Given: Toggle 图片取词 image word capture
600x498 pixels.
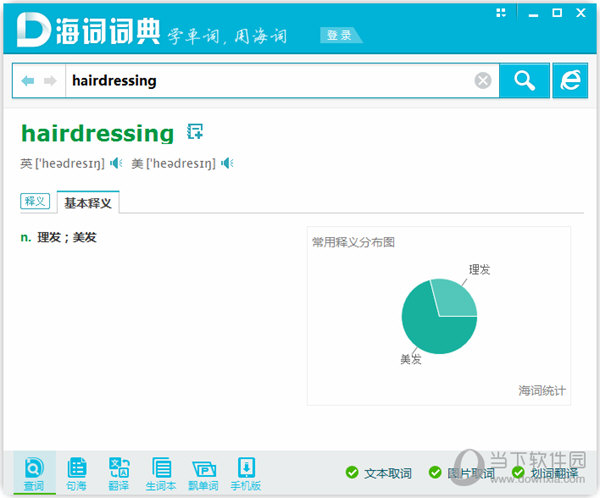Looking at the screenshot, I should 462,473.
